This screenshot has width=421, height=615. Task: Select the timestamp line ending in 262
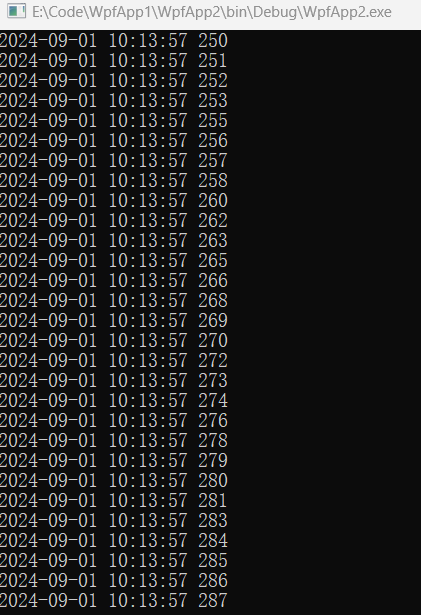click(114, 220)
